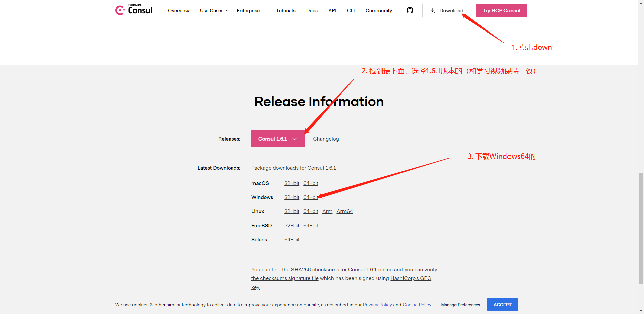This screenshot has height=314, width=644.
Task: Download the Linux Arm package
Action: (327, 211)
